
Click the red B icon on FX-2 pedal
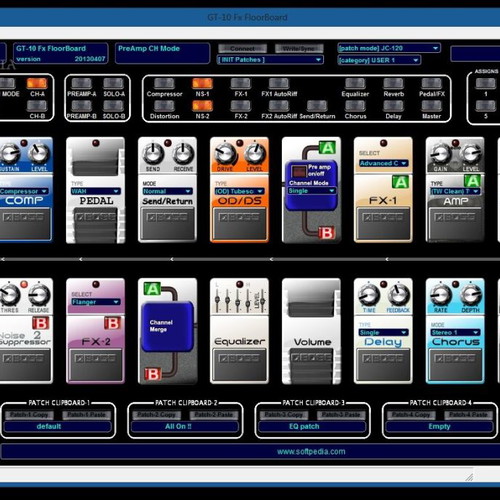112,323
